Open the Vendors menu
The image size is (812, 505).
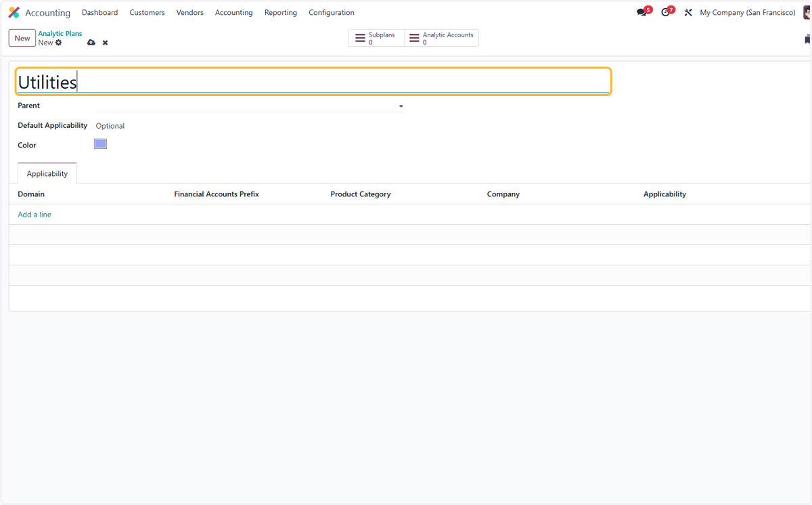tap(189, 13)
